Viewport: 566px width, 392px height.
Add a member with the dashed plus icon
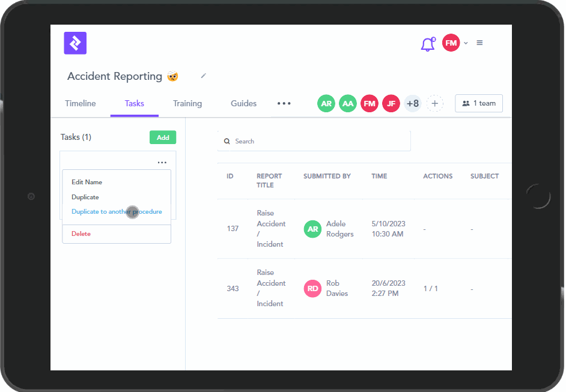[x=434, y=103]
